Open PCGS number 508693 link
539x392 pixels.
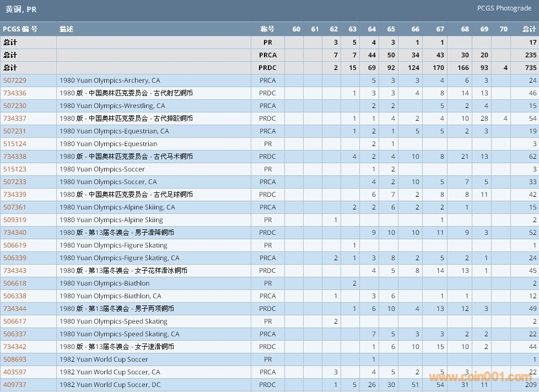(x=15, y=359)
